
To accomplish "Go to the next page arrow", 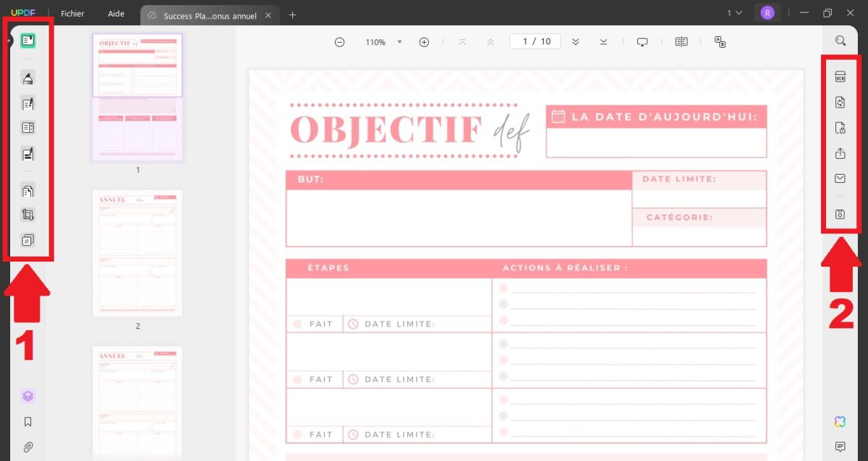I will [576, 42].
